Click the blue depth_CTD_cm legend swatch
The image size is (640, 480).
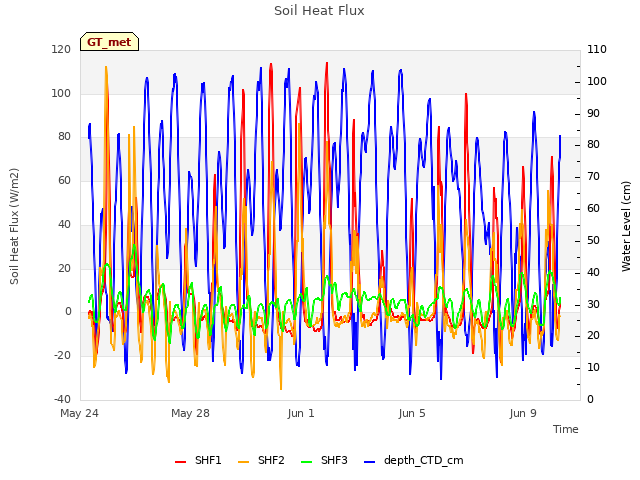pos(369,462)
